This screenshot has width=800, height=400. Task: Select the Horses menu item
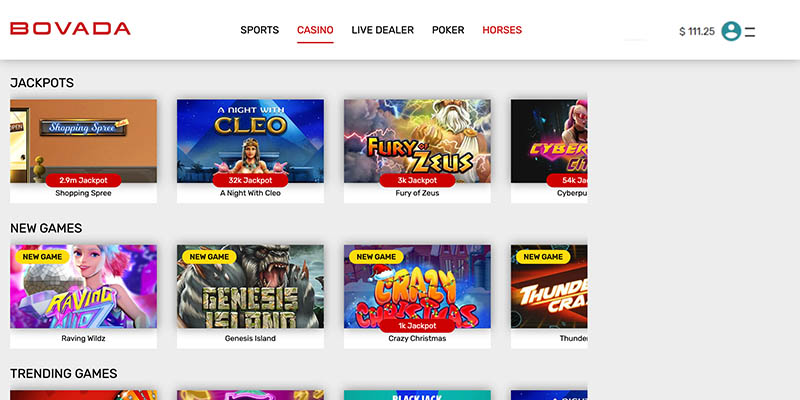pyautogui.click(x=502, y=30)
